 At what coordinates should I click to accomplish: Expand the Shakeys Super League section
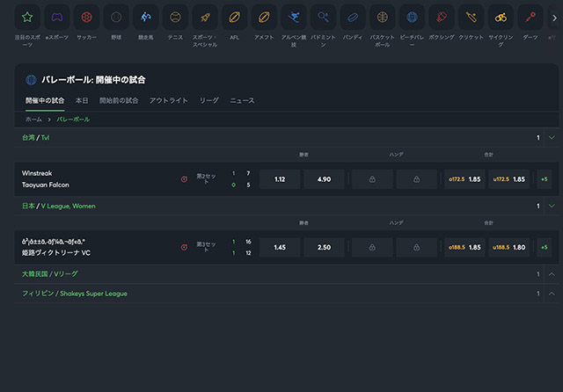coord(552,294)
